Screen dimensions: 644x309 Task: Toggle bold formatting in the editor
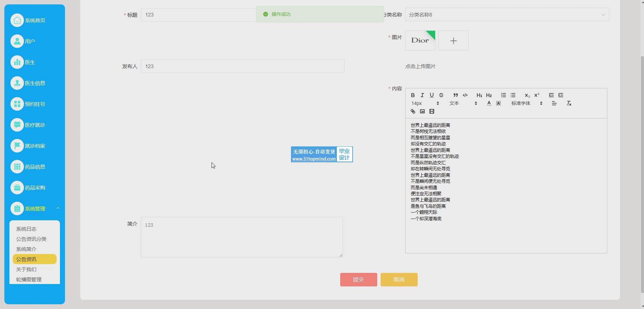click(413, 95)
